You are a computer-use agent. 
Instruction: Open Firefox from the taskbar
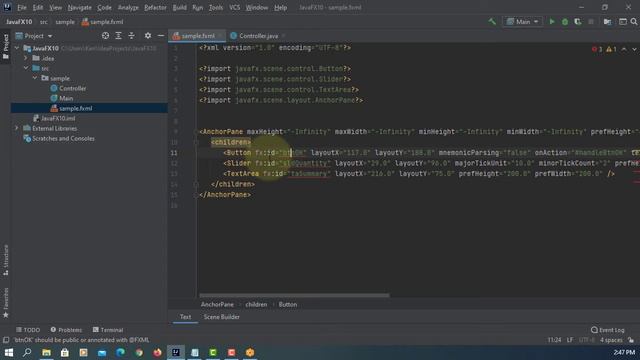[157, 352]
